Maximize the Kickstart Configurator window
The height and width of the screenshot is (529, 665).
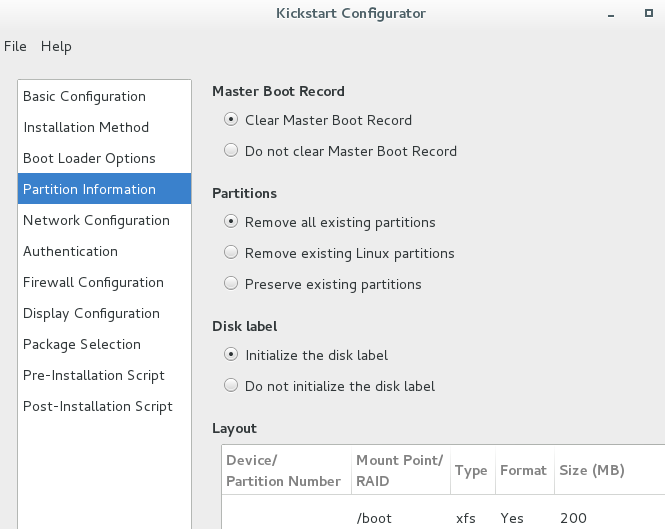648,13
